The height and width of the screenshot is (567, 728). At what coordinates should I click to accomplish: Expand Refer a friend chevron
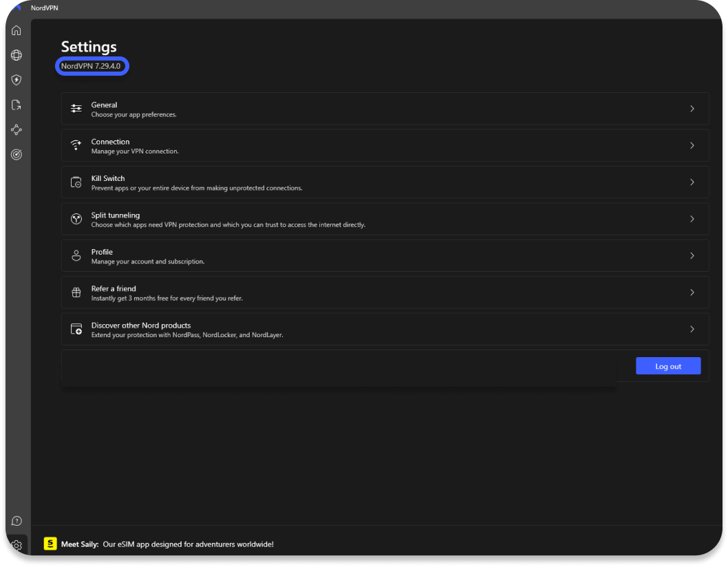[692, 292]
